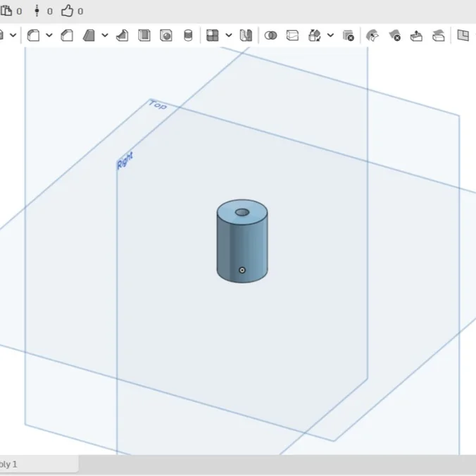Select the Fillet tool

tap(33, 35)
